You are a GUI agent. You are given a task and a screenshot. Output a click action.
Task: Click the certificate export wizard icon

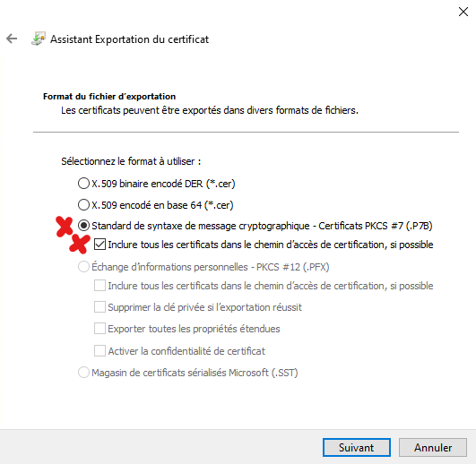[39, 39]
